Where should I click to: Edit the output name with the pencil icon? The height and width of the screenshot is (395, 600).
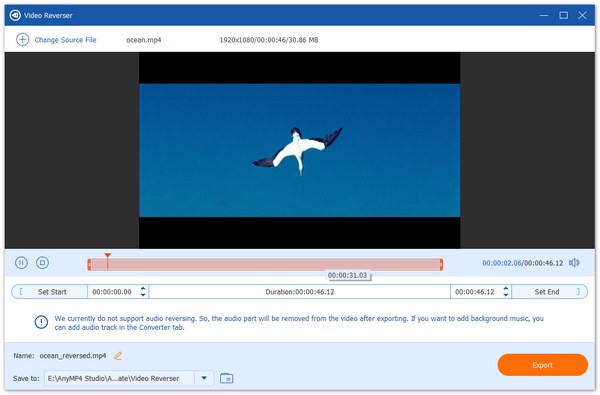click(x=118, y=356)
